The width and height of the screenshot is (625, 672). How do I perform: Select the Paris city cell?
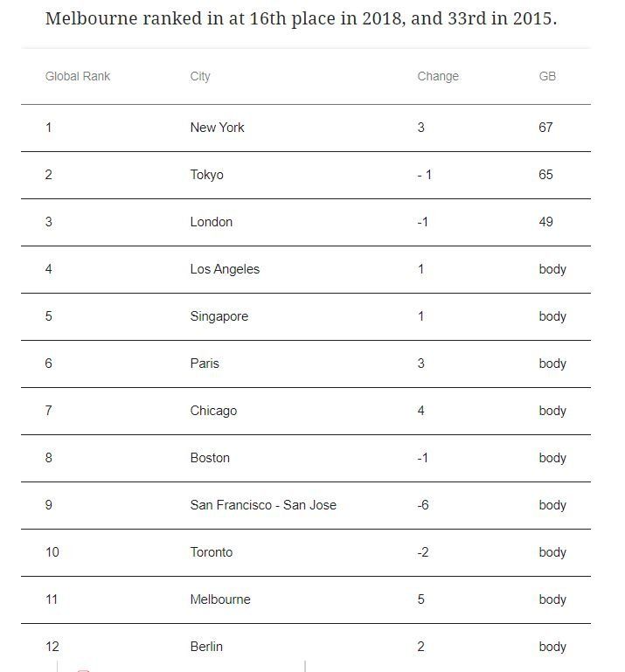(x=205, y=364)
